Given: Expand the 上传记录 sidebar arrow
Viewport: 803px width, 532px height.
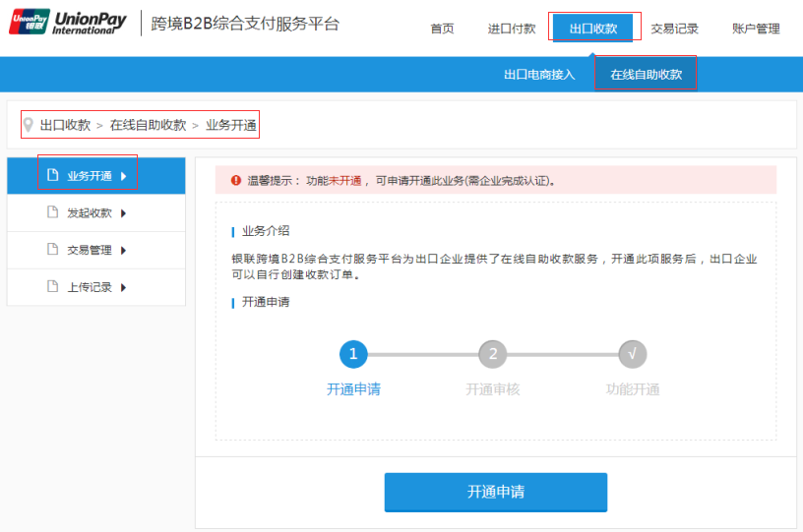Looking at the screenshot, I should tap(124, 287).
